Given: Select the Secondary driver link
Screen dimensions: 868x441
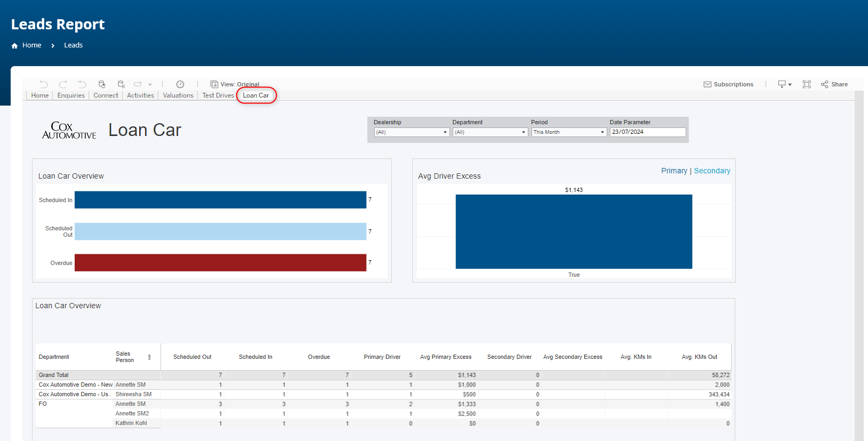Looking at the screenshot, I should pos(712,171).
